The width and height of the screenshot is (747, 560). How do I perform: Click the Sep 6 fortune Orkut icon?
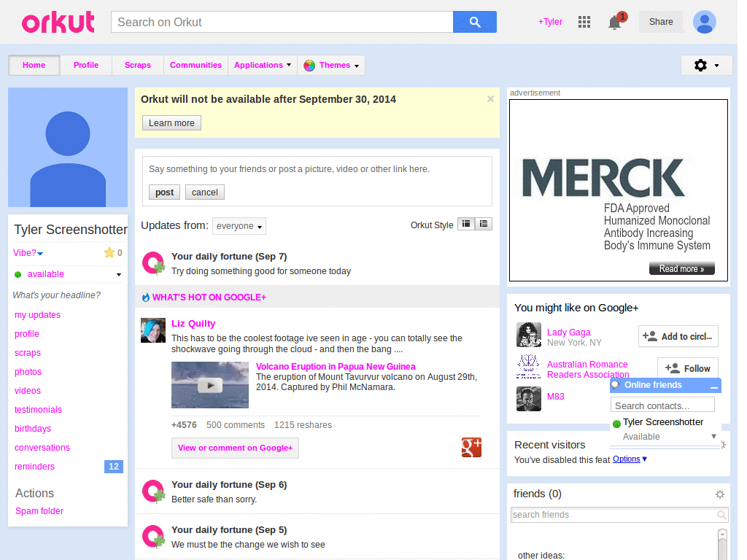point(153,491)
